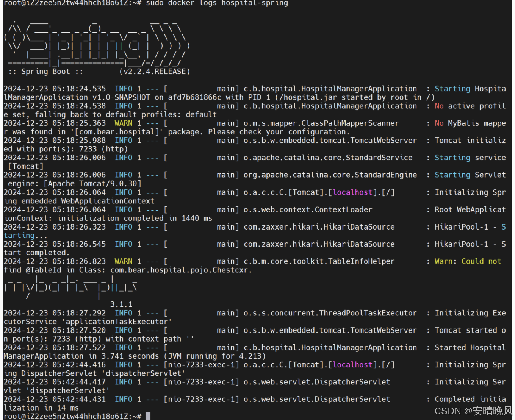The width and height of the screenshot is (515, 420).
Task: Click timestamp '2024-12-23 05:42:44.416'
Action: [x=55, y=365]
